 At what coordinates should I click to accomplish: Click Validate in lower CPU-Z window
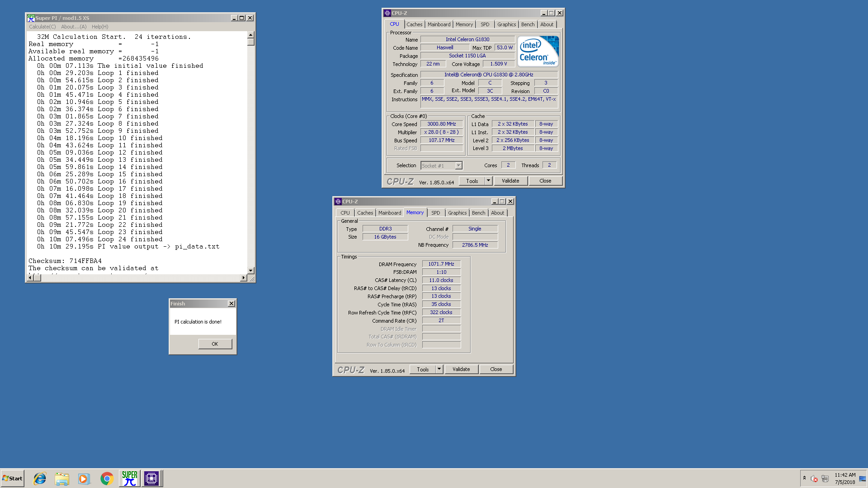point(461,369)
